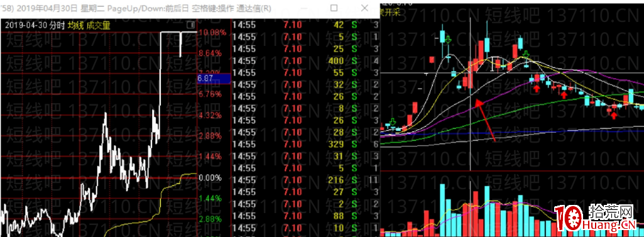Select tick row with volume 329
The height and width of the screenshot is (237, 644).
click(x=305, y=144)
